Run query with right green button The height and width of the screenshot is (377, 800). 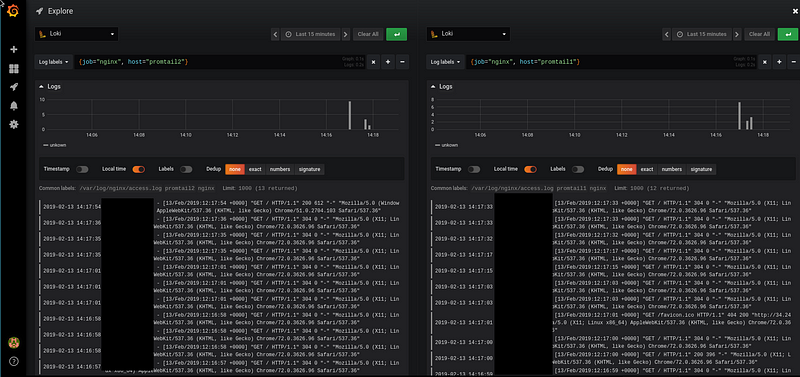(788, 34)
